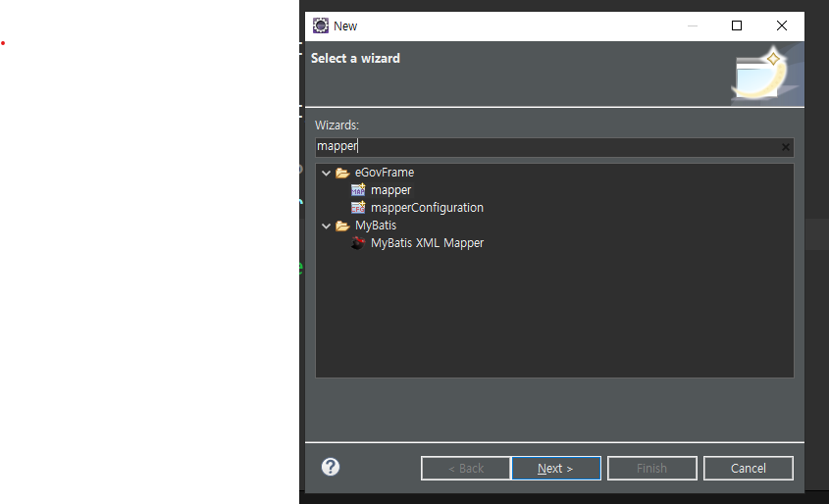
Task: Collapse the MyBatis category
Action: (327, 227)
